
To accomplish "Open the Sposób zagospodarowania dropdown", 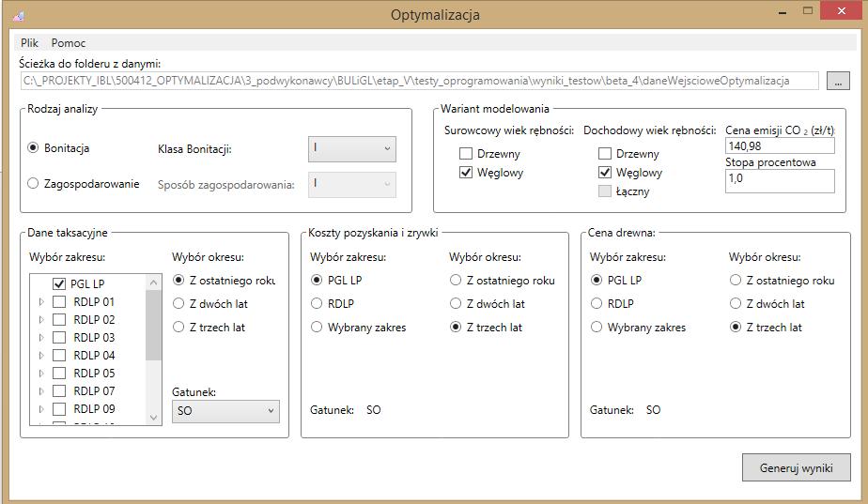I will pyautogui.click(x=352, y=184).
